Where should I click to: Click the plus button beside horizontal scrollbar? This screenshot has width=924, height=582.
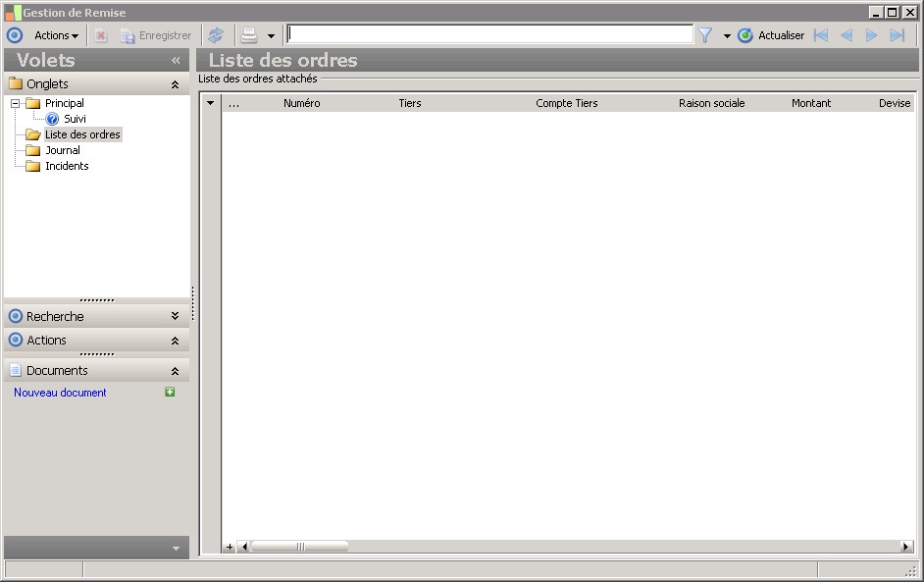230,547
